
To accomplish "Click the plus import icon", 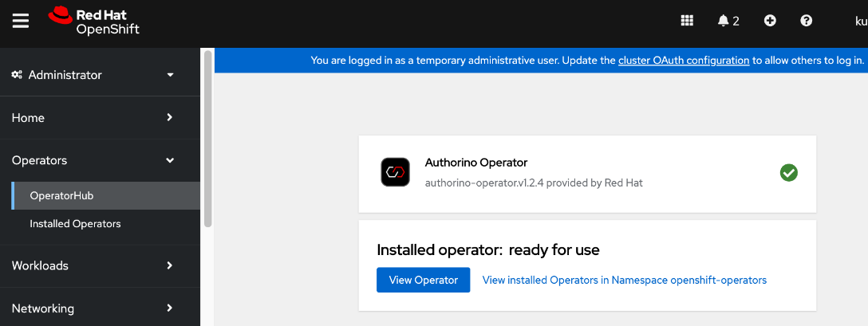I will click(x=769, y=21).
